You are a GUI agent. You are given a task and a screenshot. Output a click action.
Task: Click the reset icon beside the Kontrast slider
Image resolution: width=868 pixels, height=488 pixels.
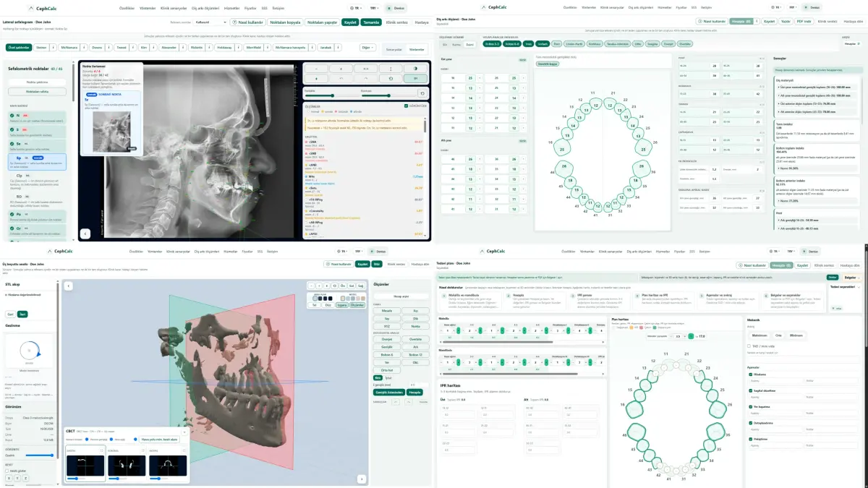click(422, 93)
